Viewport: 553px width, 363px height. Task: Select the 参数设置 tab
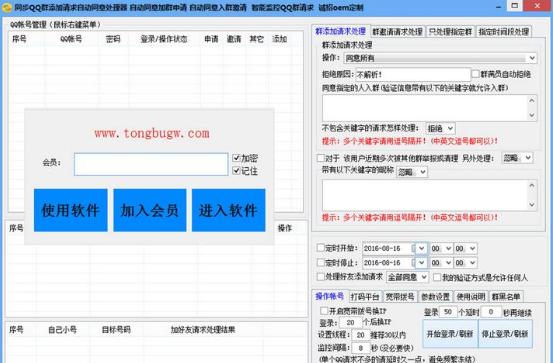click(436, 297)
